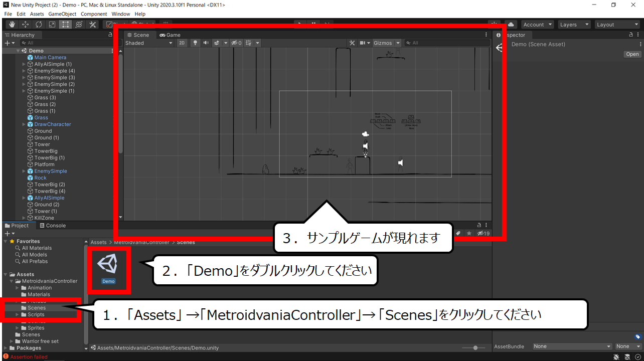
Task: Open the Account dropdown
Action: pyautogui.click(x=537, y=25)
